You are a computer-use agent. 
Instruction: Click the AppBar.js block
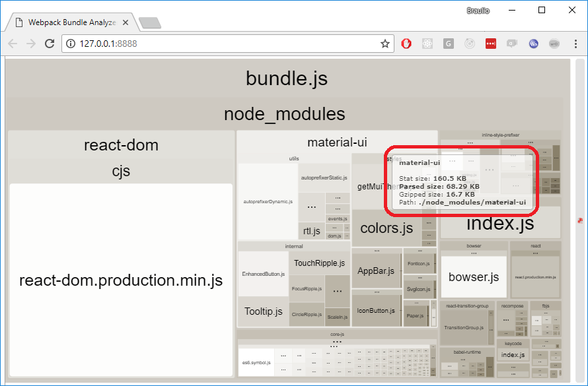[x=376, y=271]
